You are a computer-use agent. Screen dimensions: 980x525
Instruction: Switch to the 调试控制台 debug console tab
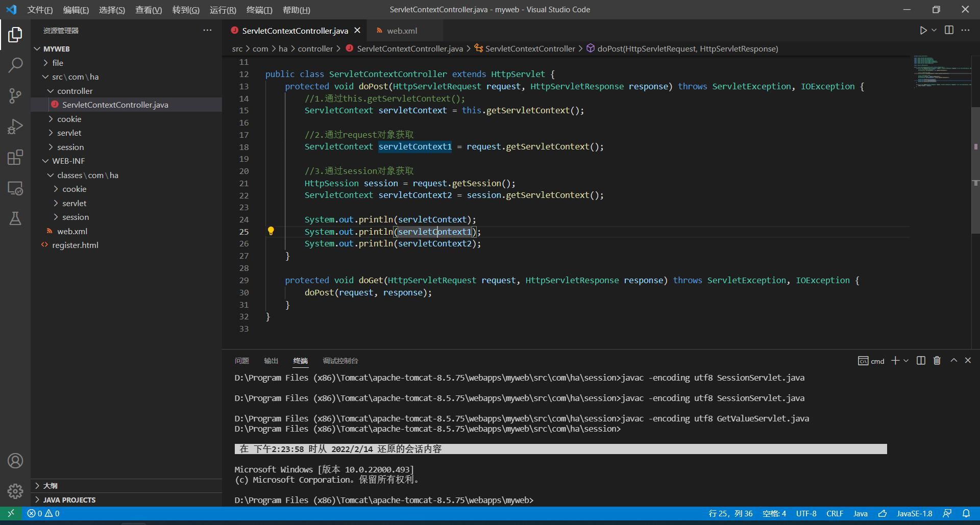[340, 361]
